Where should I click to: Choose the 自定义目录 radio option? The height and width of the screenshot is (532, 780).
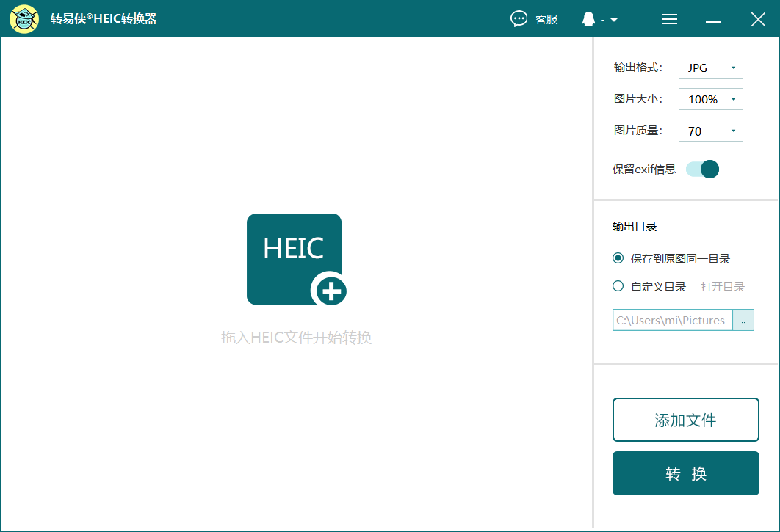[x=618, y=286]
